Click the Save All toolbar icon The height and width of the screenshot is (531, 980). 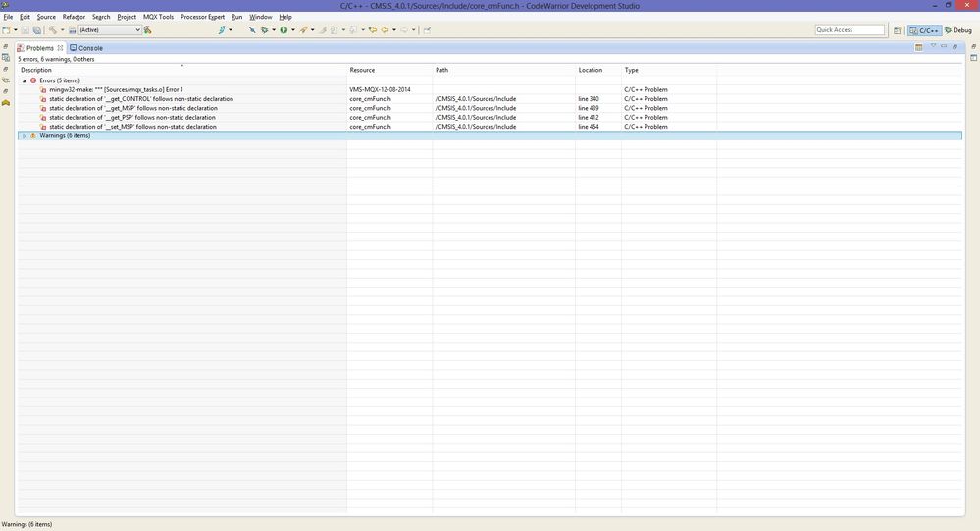click(37, 30)
